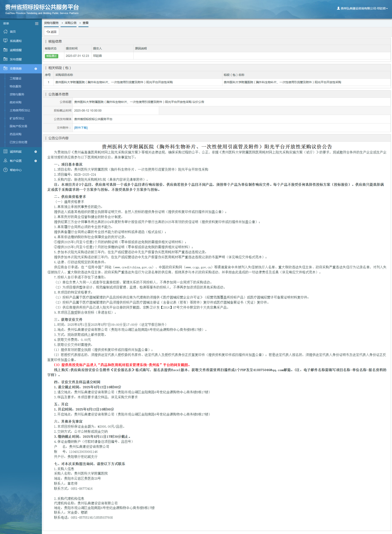This screenshot has height=534, width=392.
Task: Download the attachment via 附件下载 link
Action: pyautogui.click(x=81, y=128)
